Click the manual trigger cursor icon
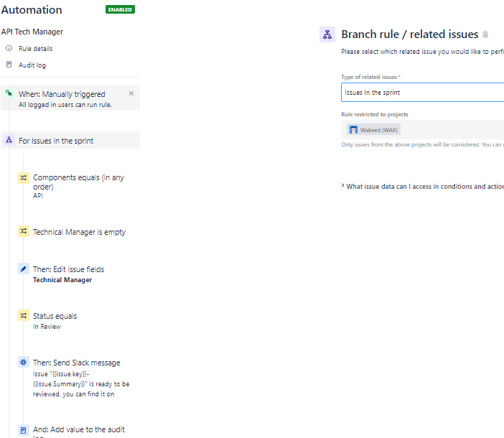The height and width of the screenshot is (438, 504). click(x=9, y=94)
